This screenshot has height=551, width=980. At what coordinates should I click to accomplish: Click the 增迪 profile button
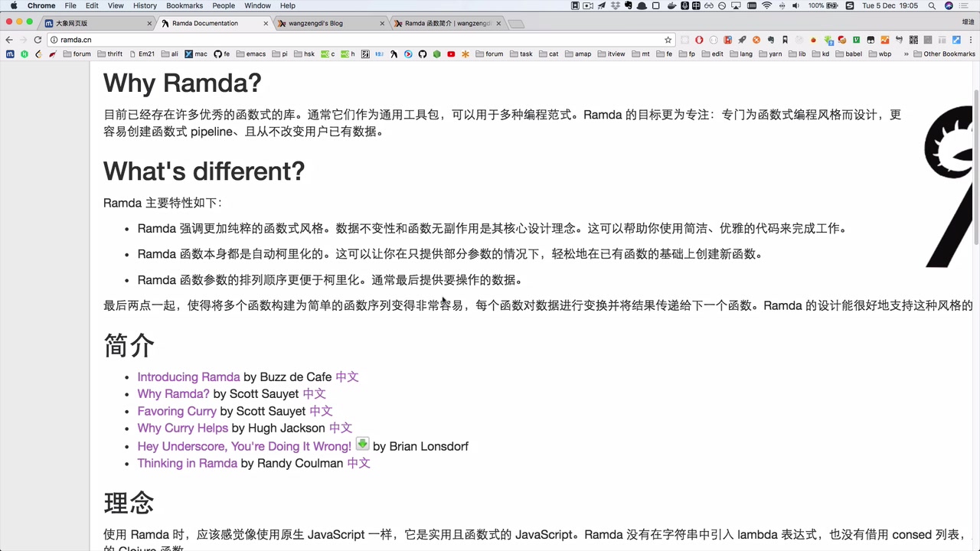968,23
